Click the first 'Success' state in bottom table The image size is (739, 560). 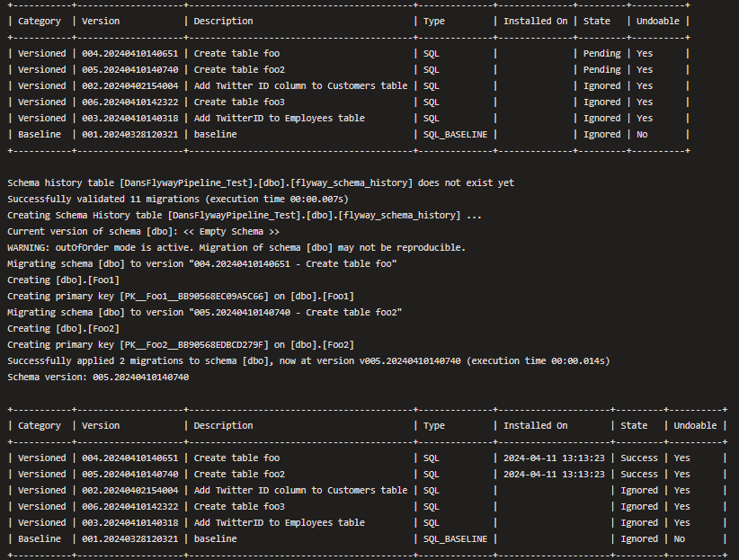639,458
